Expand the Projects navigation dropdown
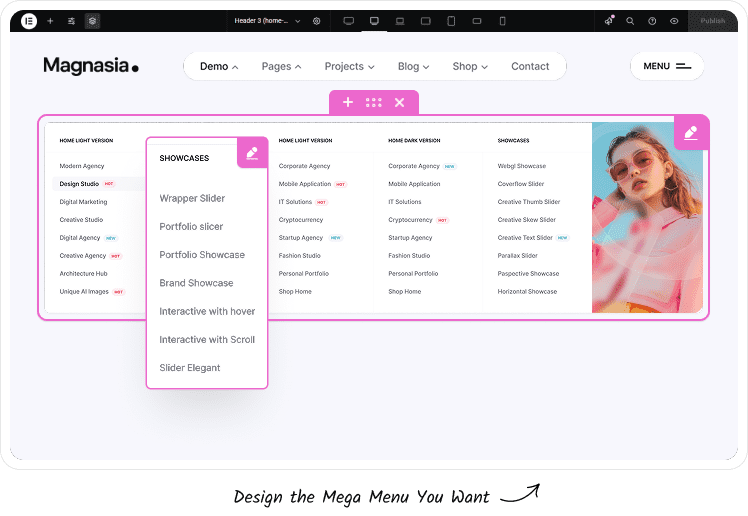 tap(349, 67)
